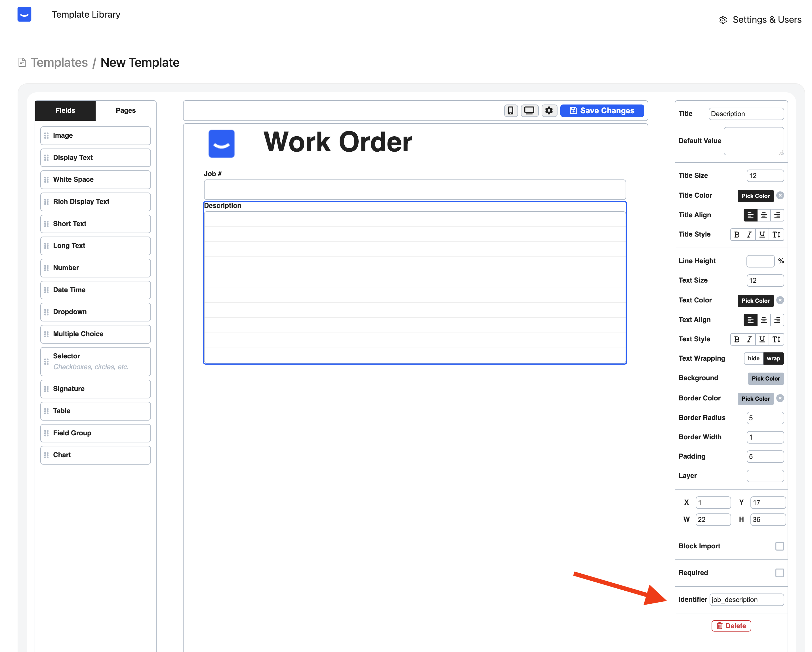Click the red Delete button
This screenshot has height=652, width=812.
(731, 626)
